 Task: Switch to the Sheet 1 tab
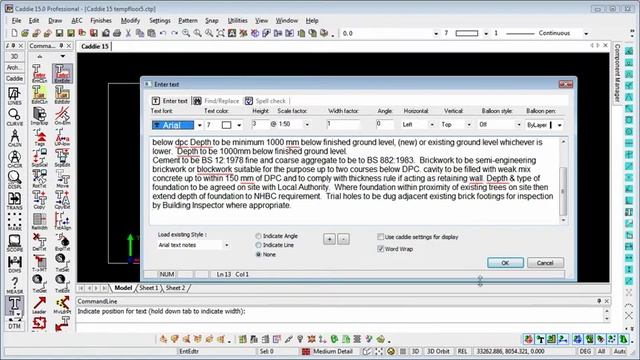click(149, 288)
